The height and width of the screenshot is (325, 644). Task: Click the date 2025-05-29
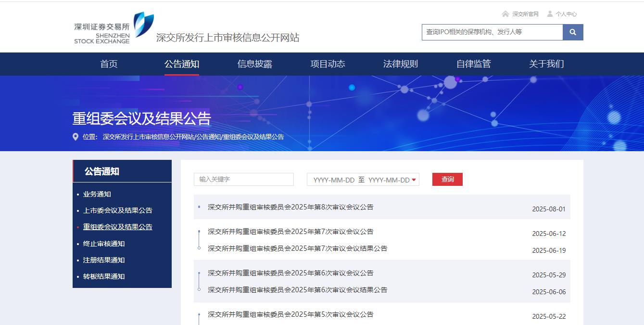(x=549, y=275)
